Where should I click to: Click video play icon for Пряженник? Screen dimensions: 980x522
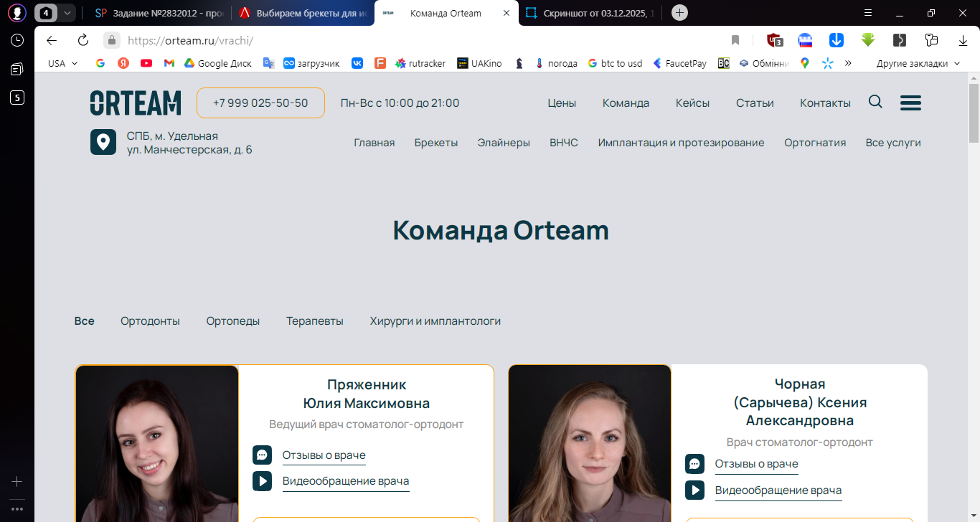[x=262, y=481]
